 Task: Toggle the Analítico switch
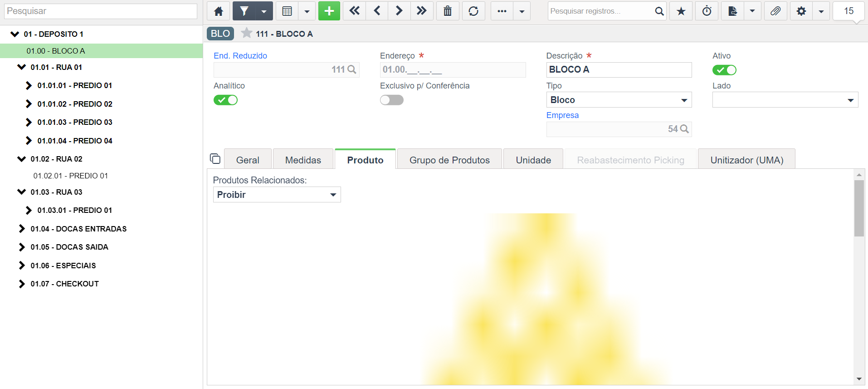coord(225,100)
